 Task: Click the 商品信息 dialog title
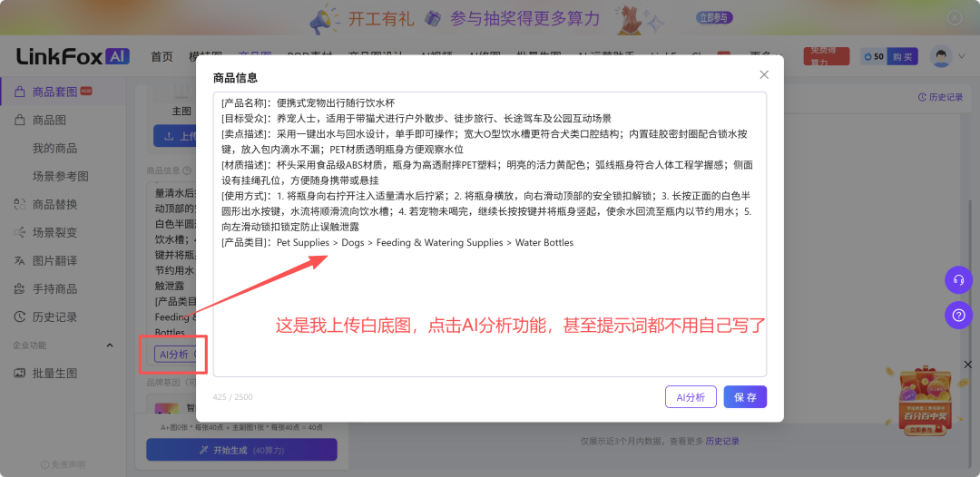click(x=235, y=78)
